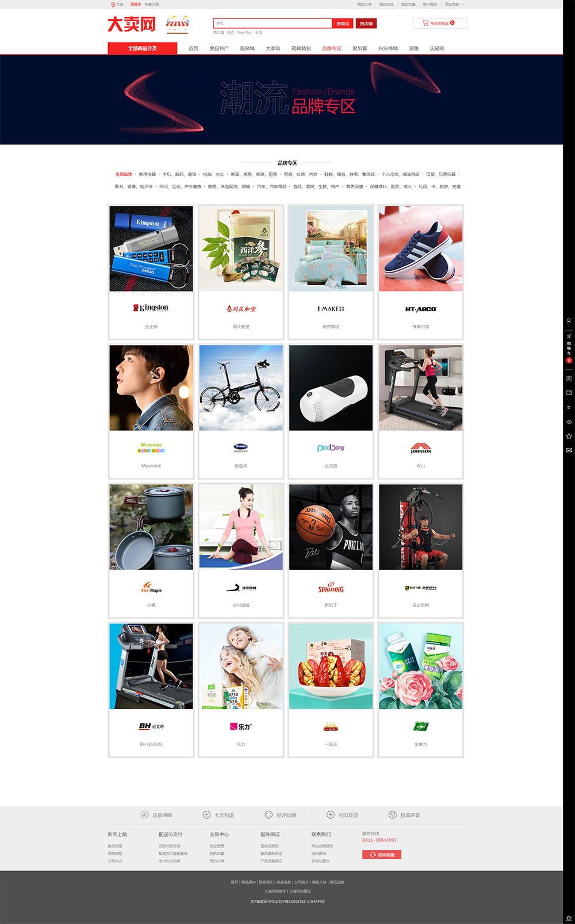Viewport: 575px width, 924px height.
Task: Click the yen currency icon in sidebar
Action: [569, 407]
